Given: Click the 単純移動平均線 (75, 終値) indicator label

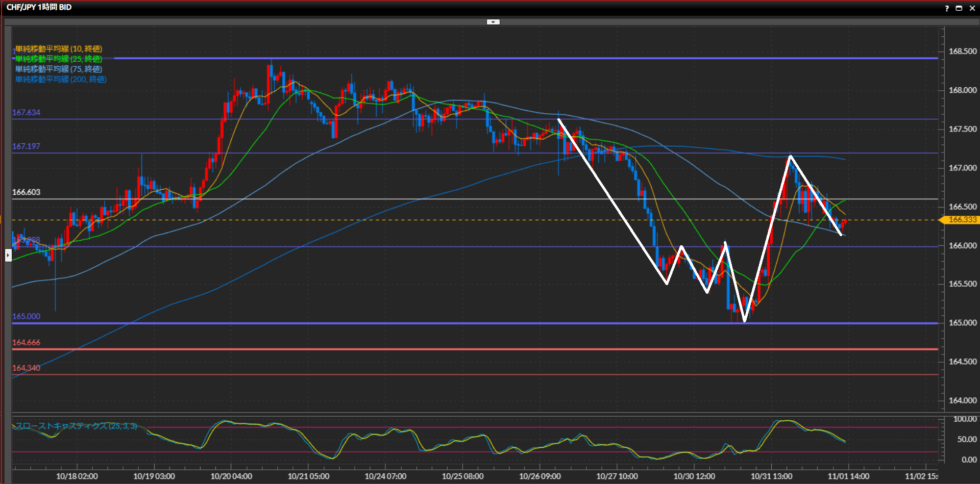Looking at the screenshot, I should (x=59, y=69).
